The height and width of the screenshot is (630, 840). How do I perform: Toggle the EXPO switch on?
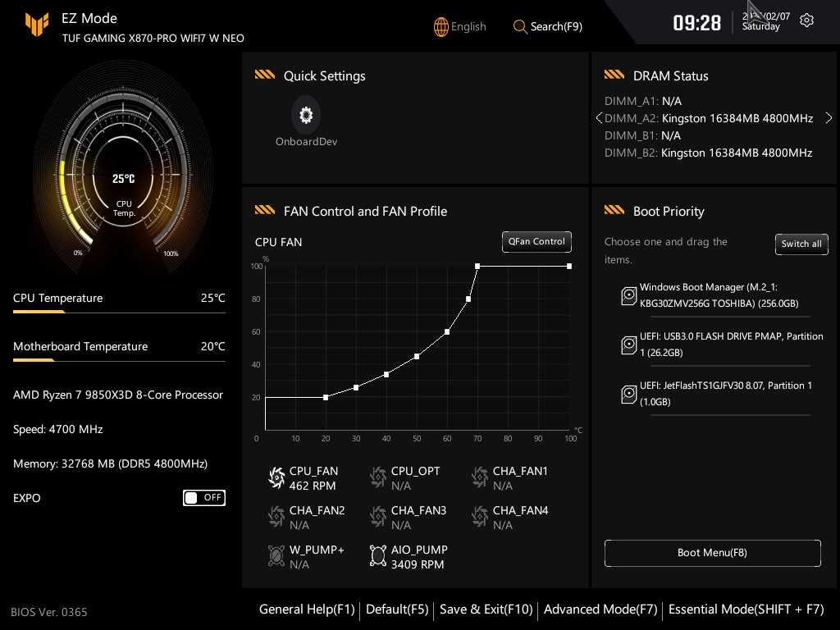point(203,497)
